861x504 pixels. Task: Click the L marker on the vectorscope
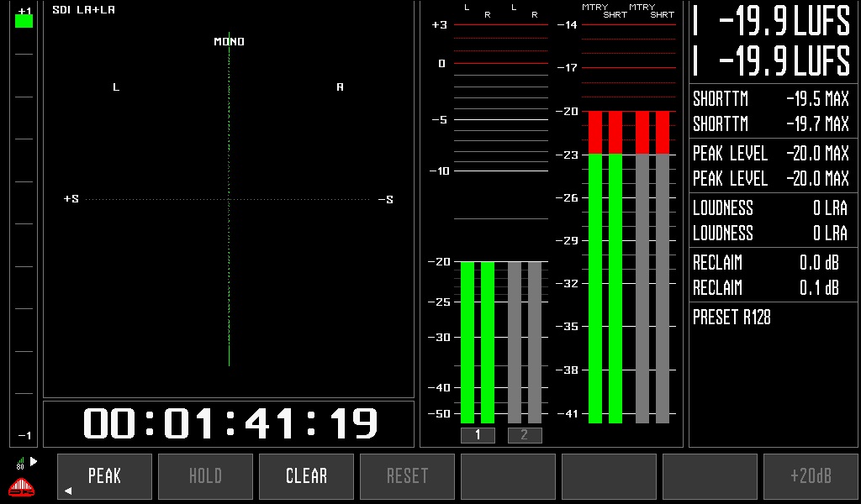tap(116, 87)
